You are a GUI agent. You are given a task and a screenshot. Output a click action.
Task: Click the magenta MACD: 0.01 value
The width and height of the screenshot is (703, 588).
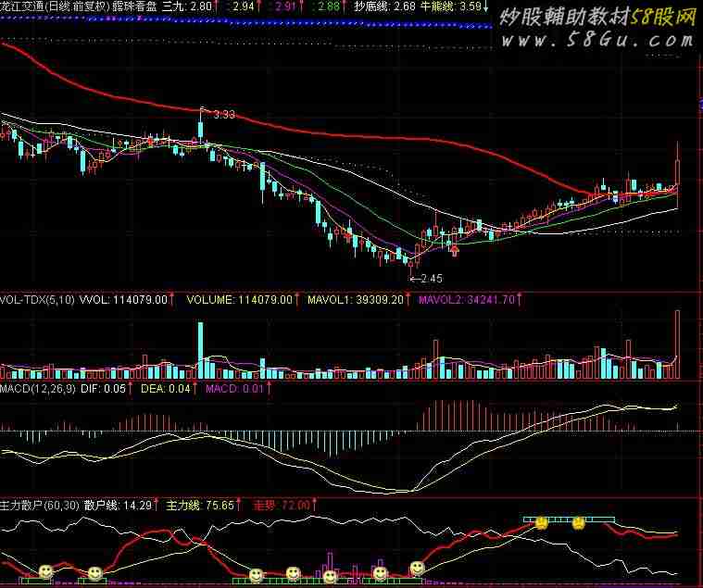coord(235,388)
